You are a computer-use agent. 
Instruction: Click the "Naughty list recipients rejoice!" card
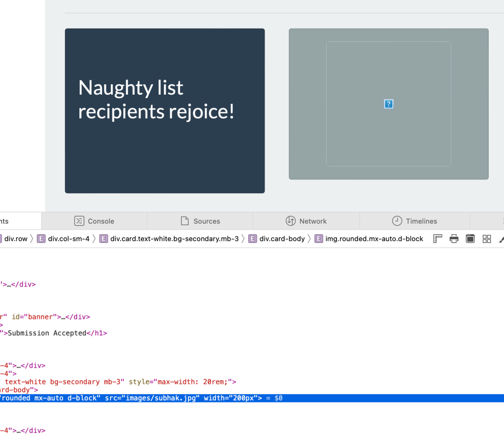click(x=165, y=111)
